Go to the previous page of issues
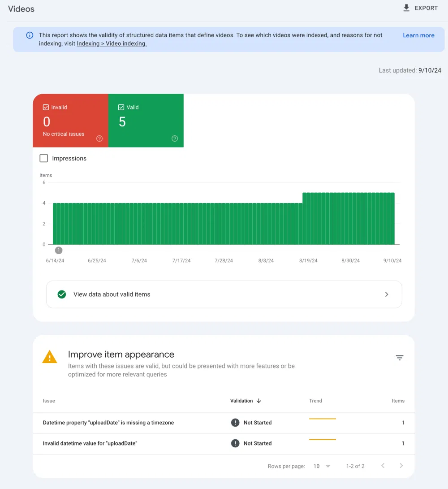Image resolution: width=448 pixels, height=489 pixels. [383, 466]
